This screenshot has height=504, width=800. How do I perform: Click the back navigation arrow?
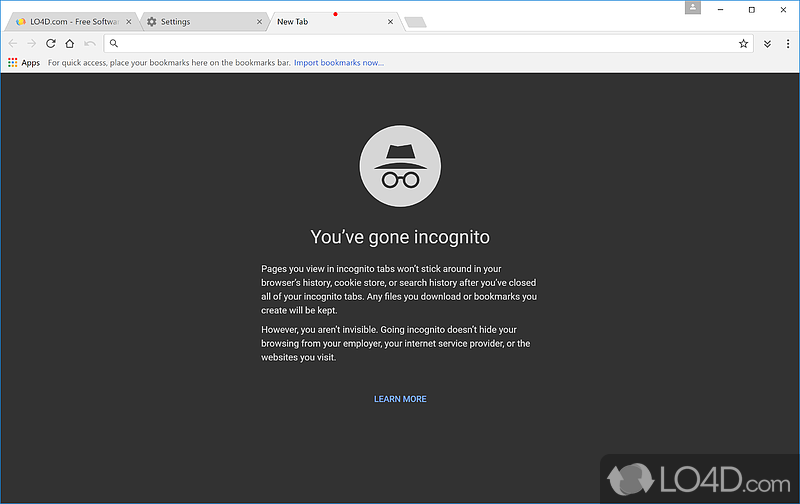click(x=13, y=44)
